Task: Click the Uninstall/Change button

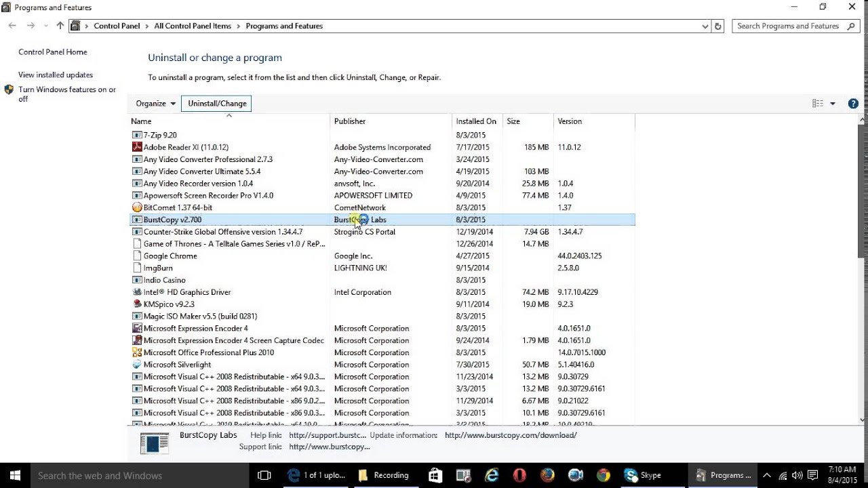Action: pyautogui.click(x=217, y=104)
